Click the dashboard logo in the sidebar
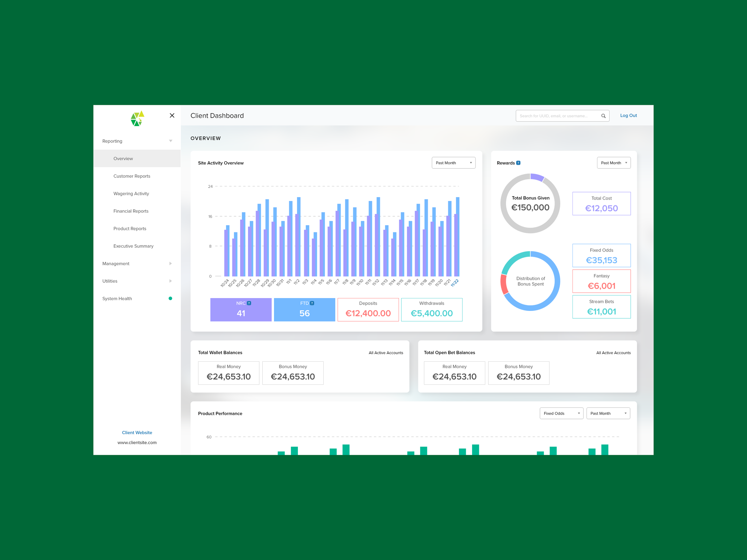 point(137,119)
